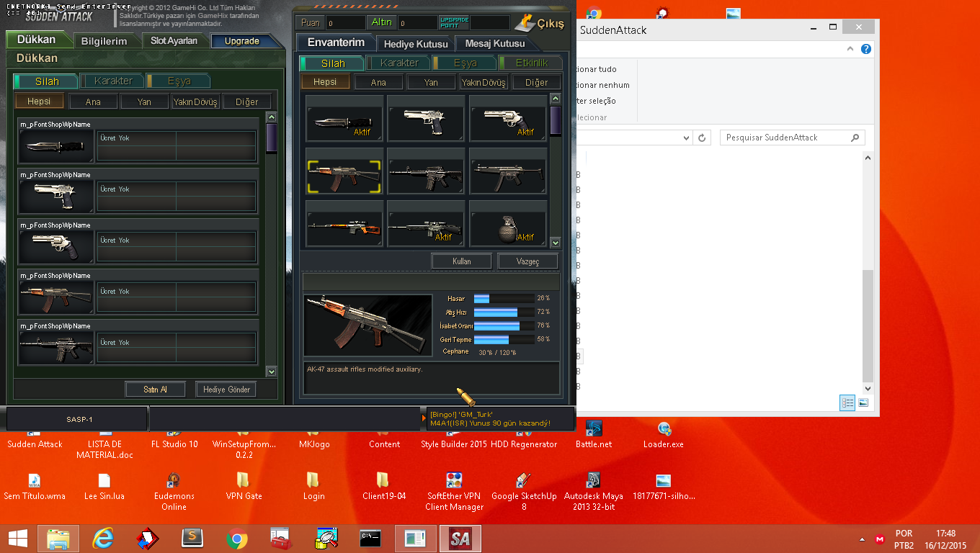Screen dimensions: 980x553
Task: Select the combat knife in the Dükkan shop list
Action: tap(56, 146)
